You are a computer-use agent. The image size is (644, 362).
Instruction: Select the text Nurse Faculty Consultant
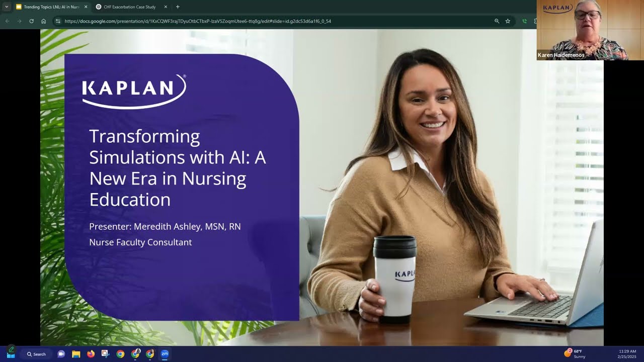[140, 242]
